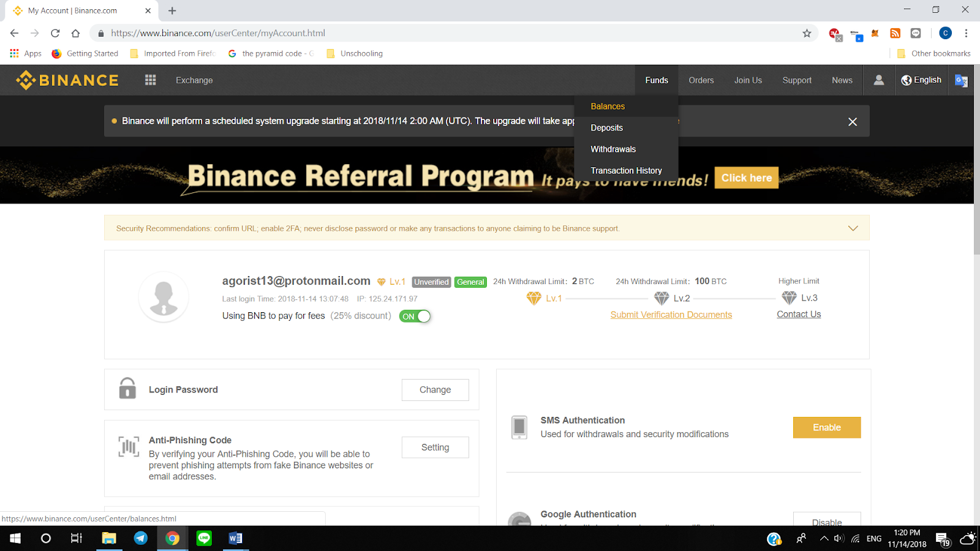Go to browser home page

(75, 33)
